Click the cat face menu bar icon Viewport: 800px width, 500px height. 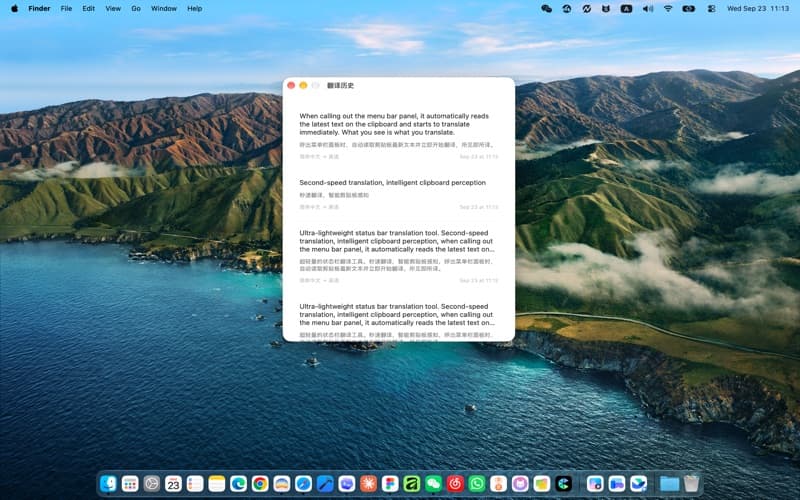pyautogui.click(x=606, y=8)
